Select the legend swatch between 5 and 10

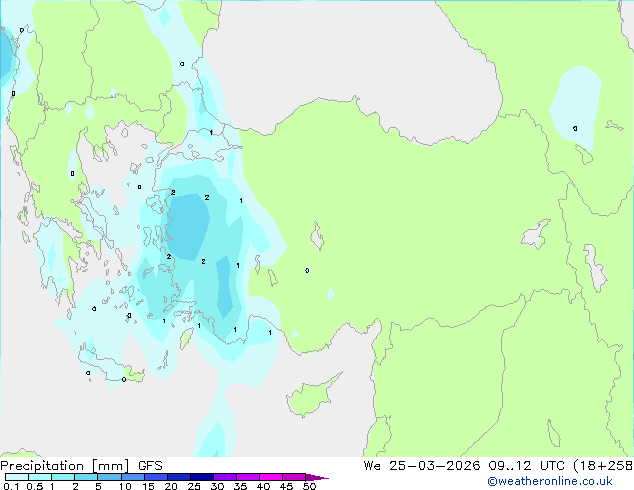coord(109,477)
